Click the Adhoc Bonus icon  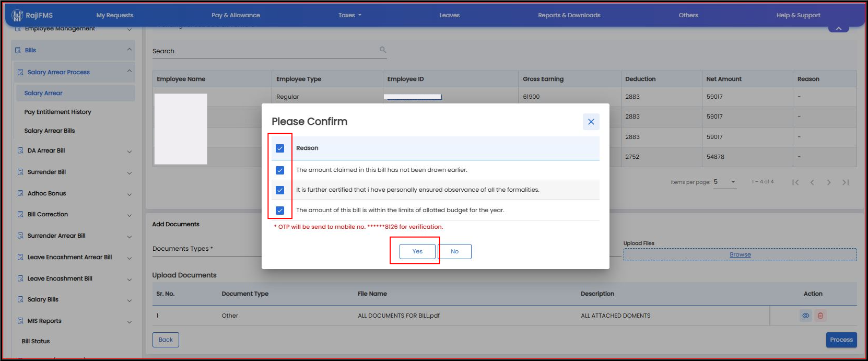[x=20, y=193]
